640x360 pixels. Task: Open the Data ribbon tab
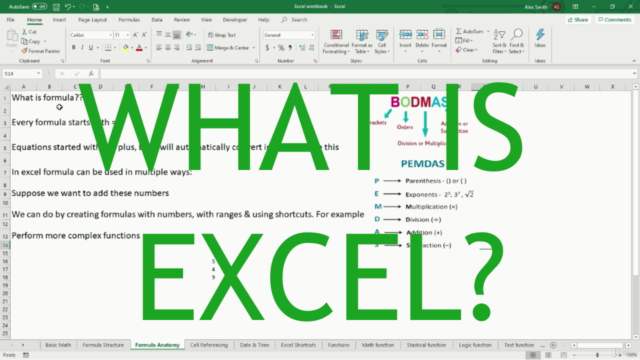(157, 20)
